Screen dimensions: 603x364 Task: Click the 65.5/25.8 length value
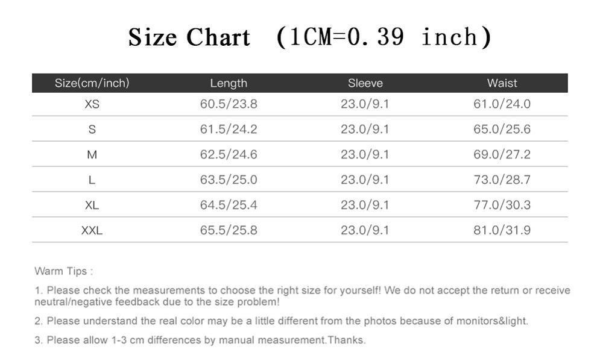pos(229,230)
